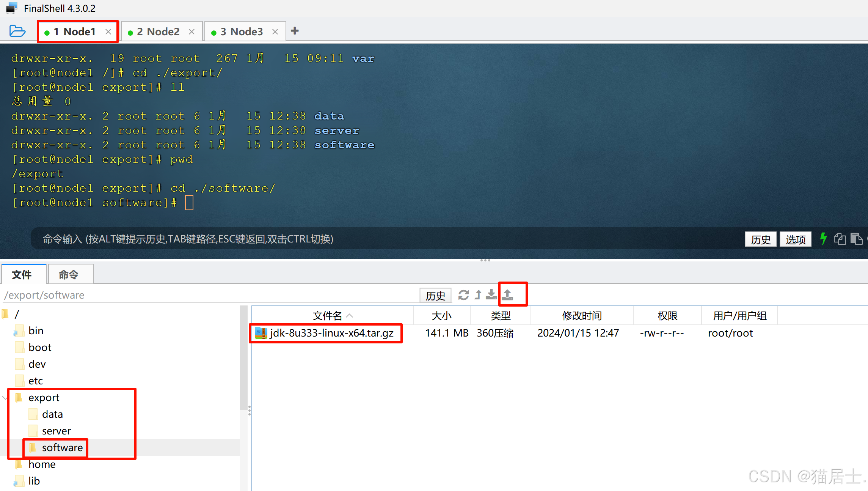Viewport: 868px width, 491px height.
Task: Refresh the remote file list
Action: point(463,295)
